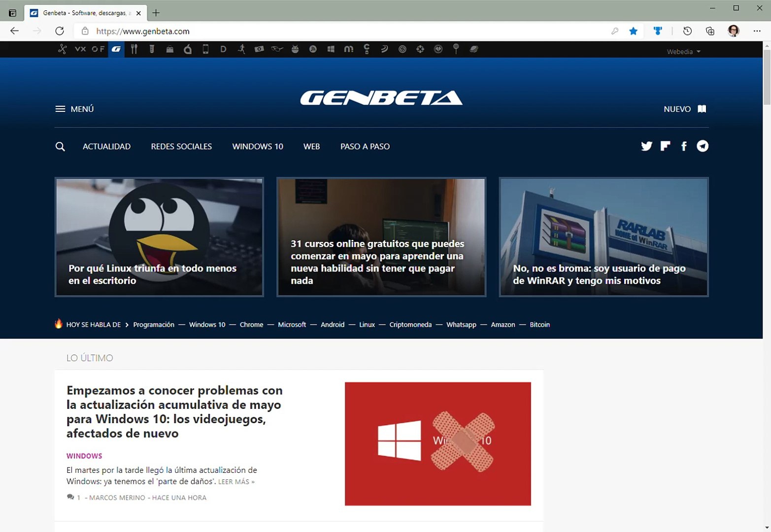Image resolution: width=771 pixels, height=532 pixels.
Task: Open the Xataka network icon in top bar
Action: [x=62, y=49]
